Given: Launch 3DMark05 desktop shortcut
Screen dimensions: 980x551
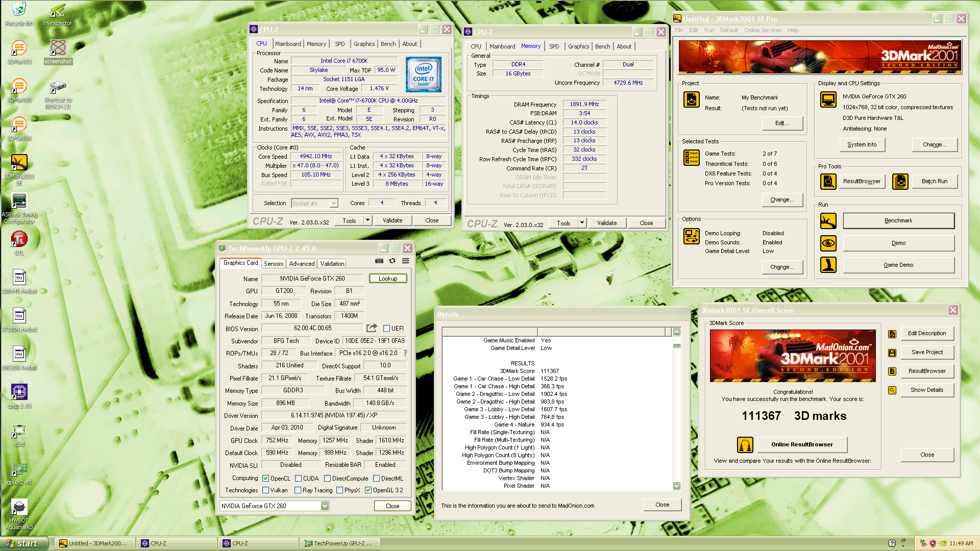Looking at the screenshot, I should coord(19,86).
